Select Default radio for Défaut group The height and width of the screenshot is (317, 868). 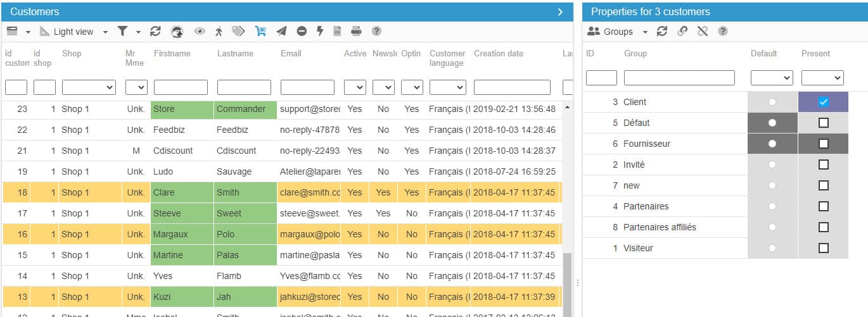772,123
